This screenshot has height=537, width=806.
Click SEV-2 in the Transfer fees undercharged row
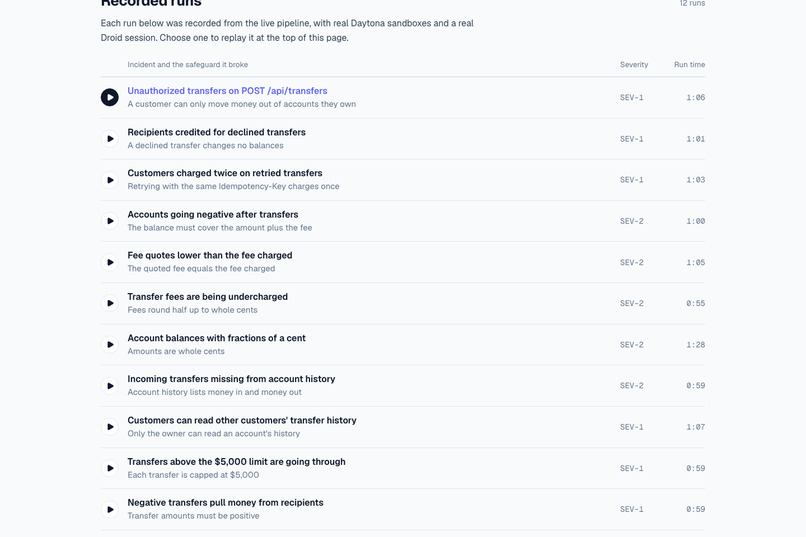click(x=631, y=304)
